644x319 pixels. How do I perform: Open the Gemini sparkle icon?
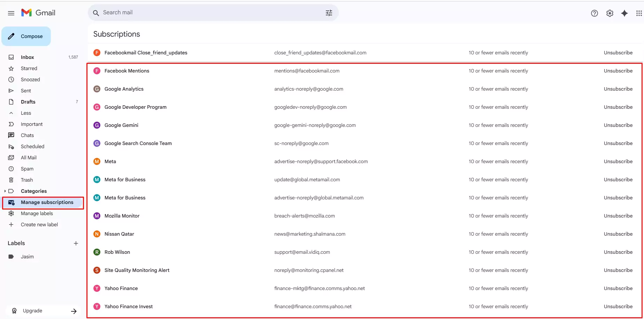pyautogui.click(x=624, y=13)
